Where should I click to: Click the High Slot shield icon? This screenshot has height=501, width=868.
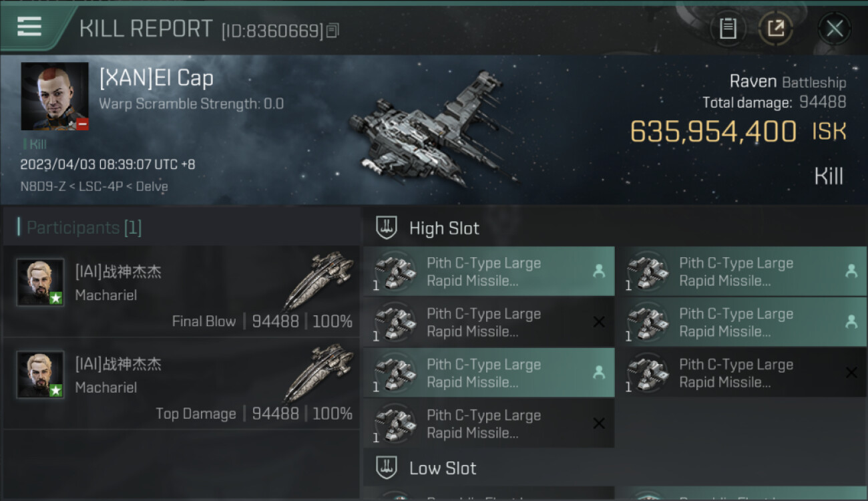pyautogui.click(x=387, y=228)
